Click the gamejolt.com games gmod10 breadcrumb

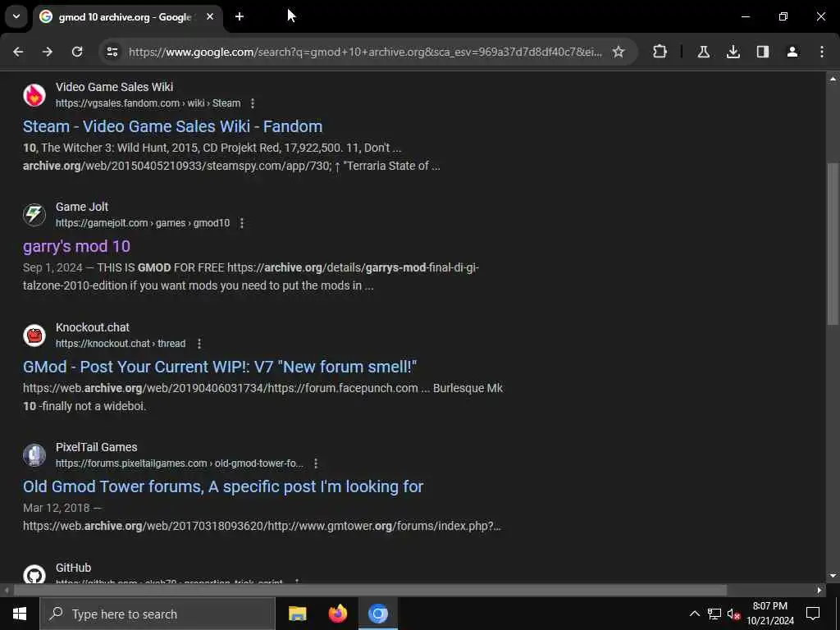143,223
